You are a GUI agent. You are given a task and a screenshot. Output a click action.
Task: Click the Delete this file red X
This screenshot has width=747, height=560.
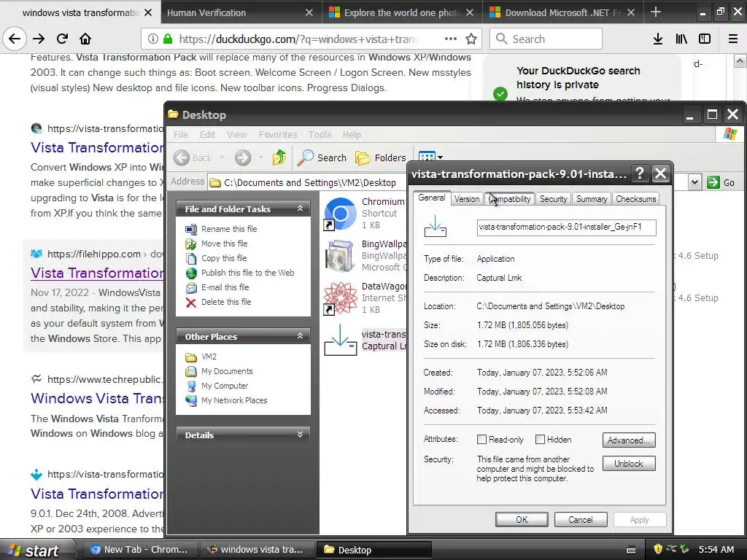pyautogui.click(x=191, y=303)
